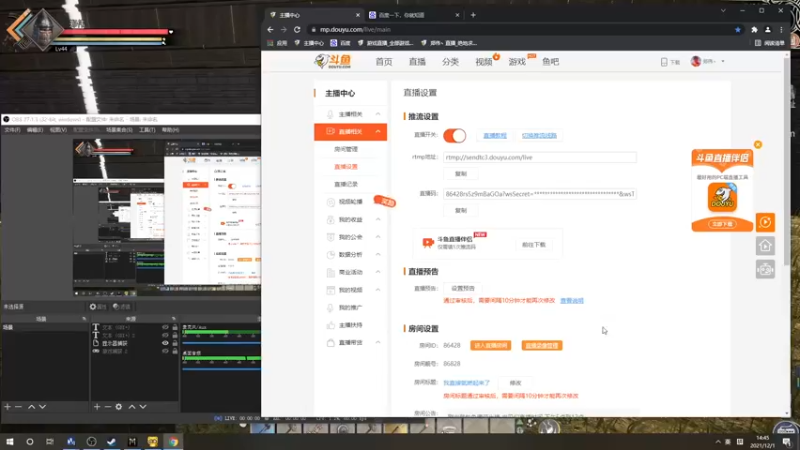Toggle visibility of 游戏捕获 source in OBS

(x=165, y=351)
